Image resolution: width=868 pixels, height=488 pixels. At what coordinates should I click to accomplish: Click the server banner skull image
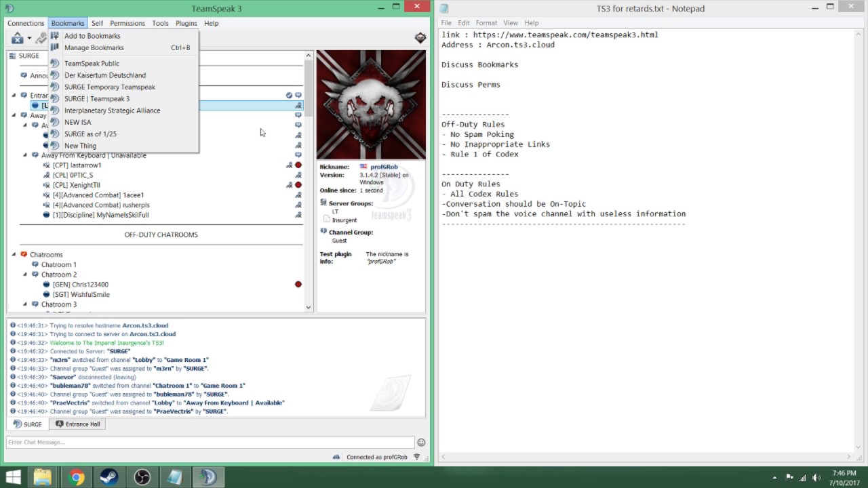click(371, 104)
